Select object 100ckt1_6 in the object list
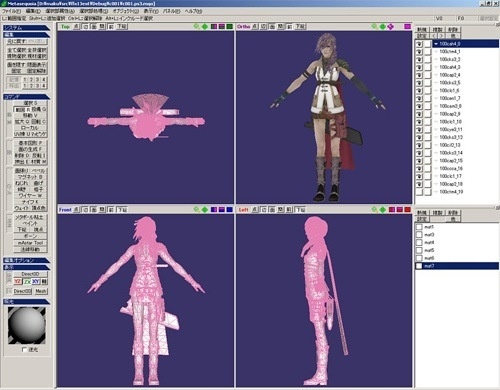Viewport: 500px width, 390px height. (x=465, y=90)
